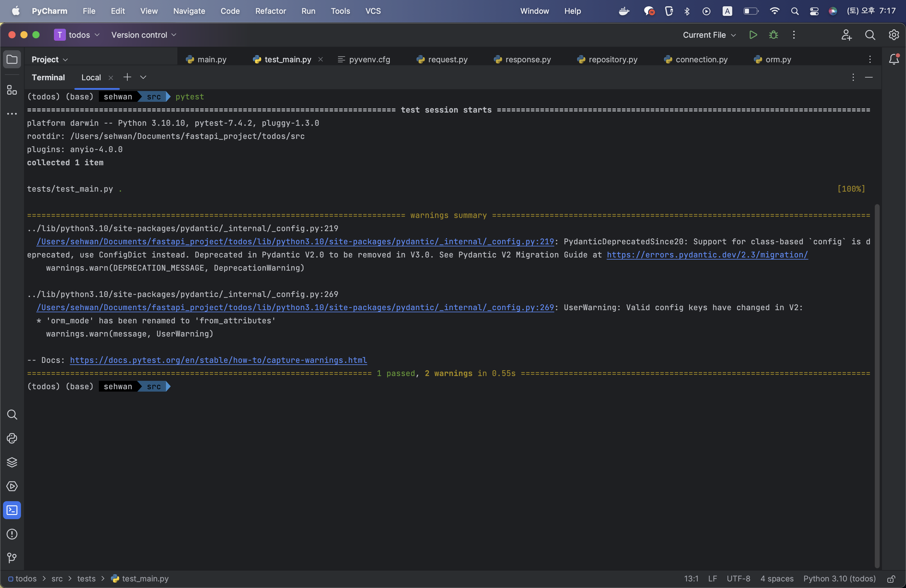Open the Find tool window magnifier in left sidebar

12,414
